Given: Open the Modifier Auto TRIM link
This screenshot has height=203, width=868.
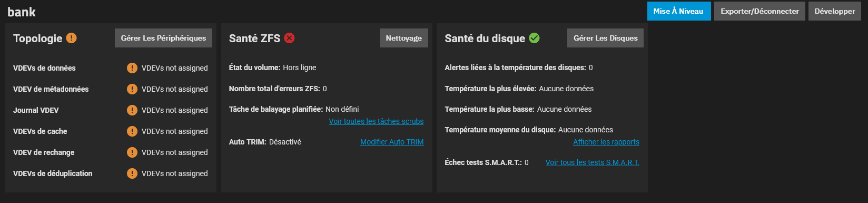Looking at the screenshot, I should (x=392, y=142).
